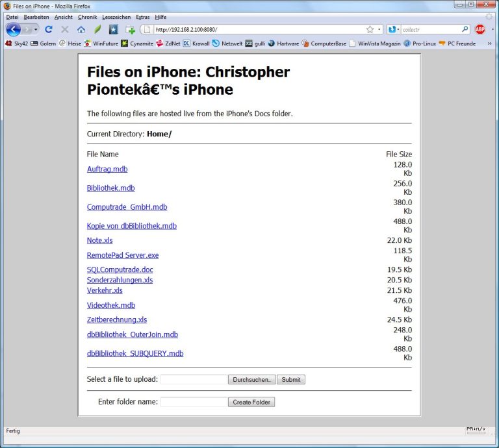
Task: Open Computrade_GmbH.mdb link
Action: click(x=127, y=207)
